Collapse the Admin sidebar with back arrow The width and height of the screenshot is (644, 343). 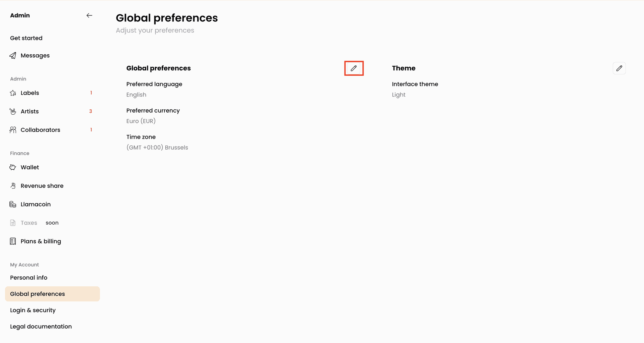point(89,15)
